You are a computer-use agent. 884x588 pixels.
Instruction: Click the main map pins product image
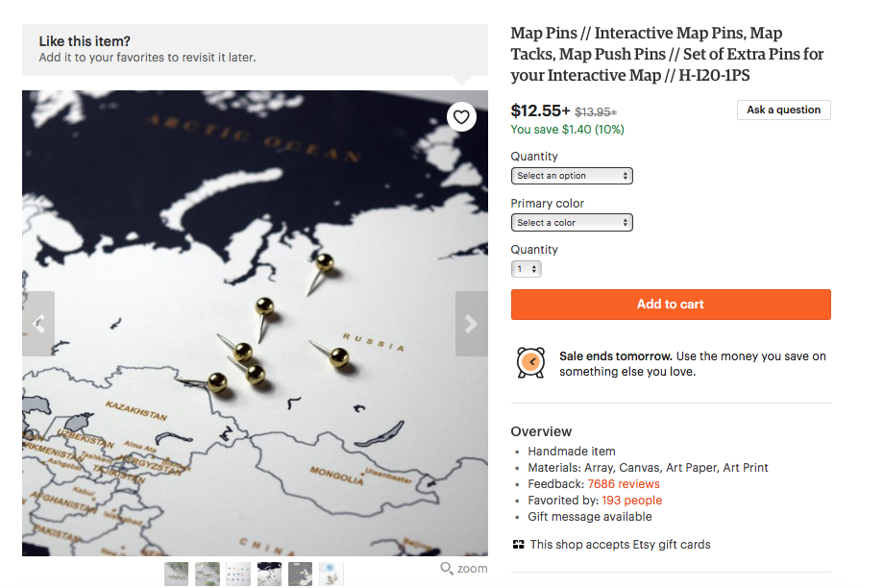[255, 324]
